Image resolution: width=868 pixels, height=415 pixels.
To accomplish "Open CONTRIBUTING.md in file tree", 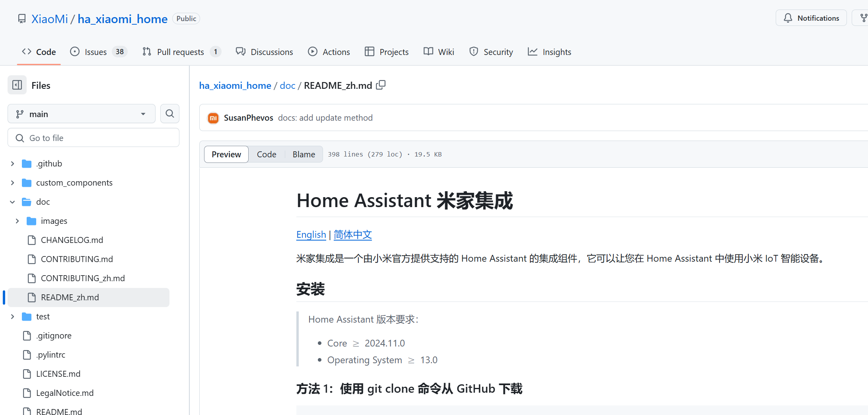I will click(x=77, y=259).
